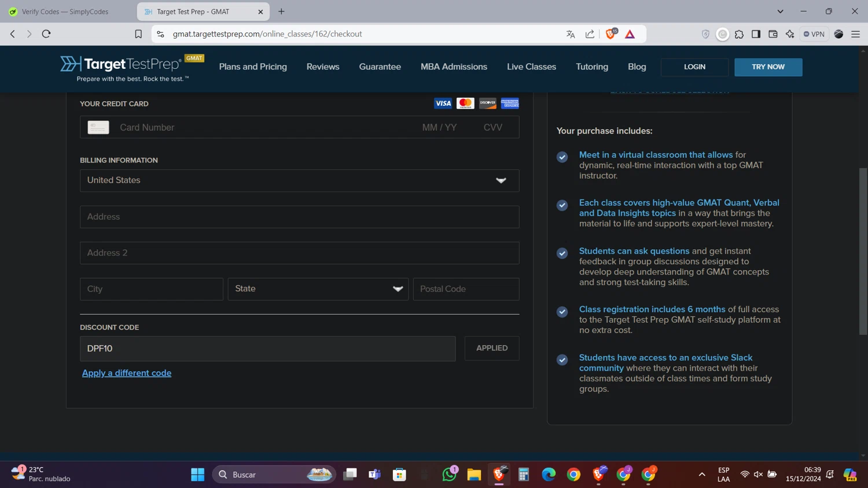Open the weather widget on taskbar
Viewport: 868px width, 488px height.
click(42, 474)
